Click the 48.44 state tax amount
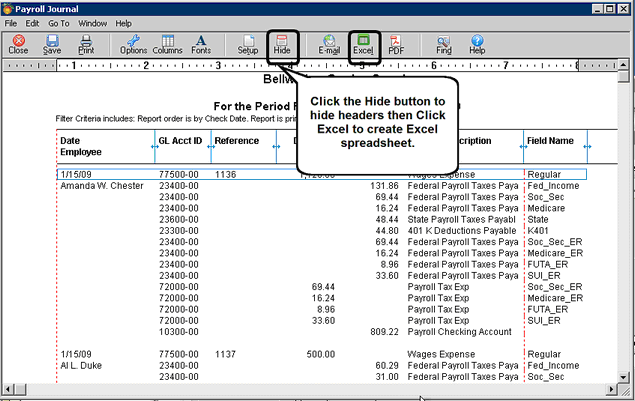The image size is (635, 401). tap(387, 220)
